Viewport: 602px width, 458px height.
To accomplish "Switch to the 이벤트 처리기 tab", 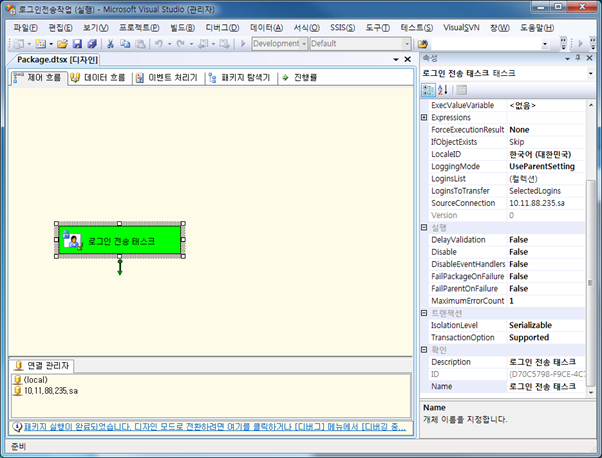I will pyautogui.click(x=167, y=78).
